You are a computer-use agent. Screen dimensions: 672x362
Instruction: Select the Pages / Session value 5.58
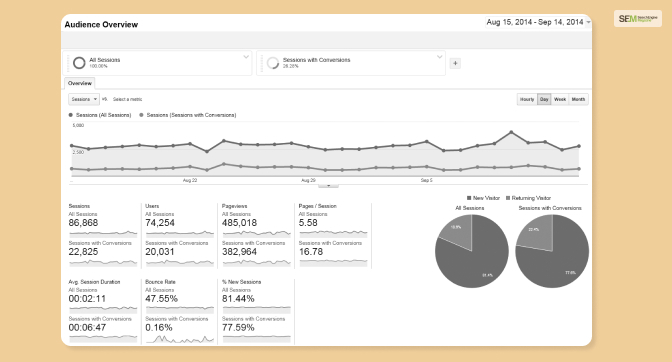pyautogui.click(x=308, y=223)
